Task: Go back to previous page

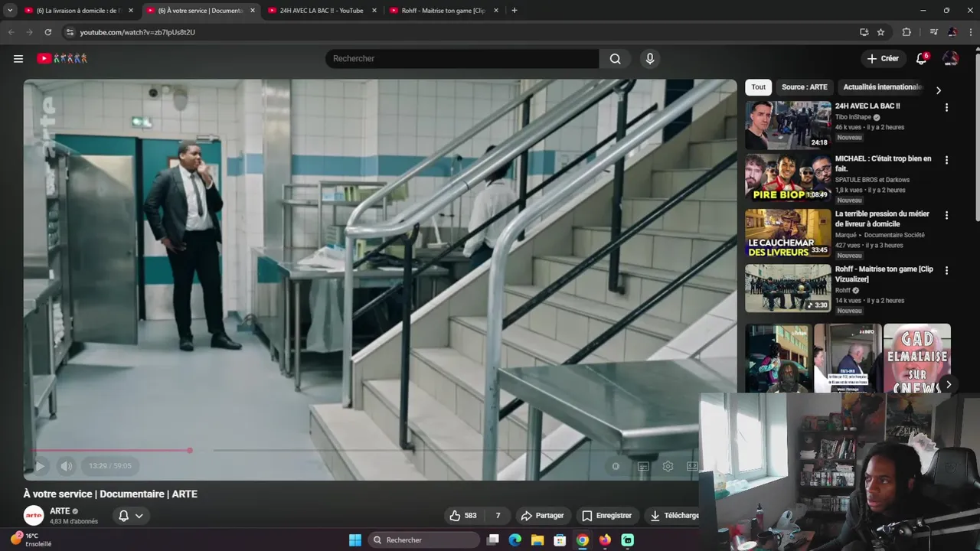Action: pos(11,32)
